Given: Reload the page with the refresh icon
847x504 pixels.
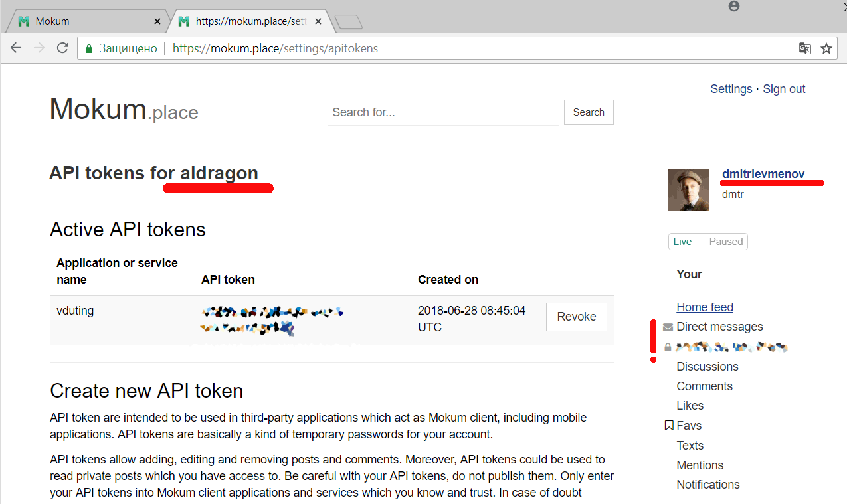Looking at the screenshot, I should (x=62, y=48).
